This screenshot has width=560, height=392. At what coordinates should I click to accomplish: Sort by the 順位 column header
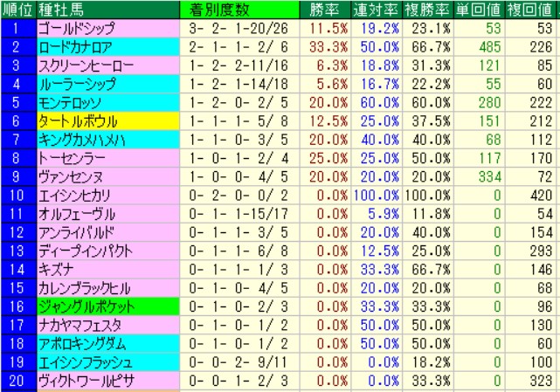(x=17, y=10)
